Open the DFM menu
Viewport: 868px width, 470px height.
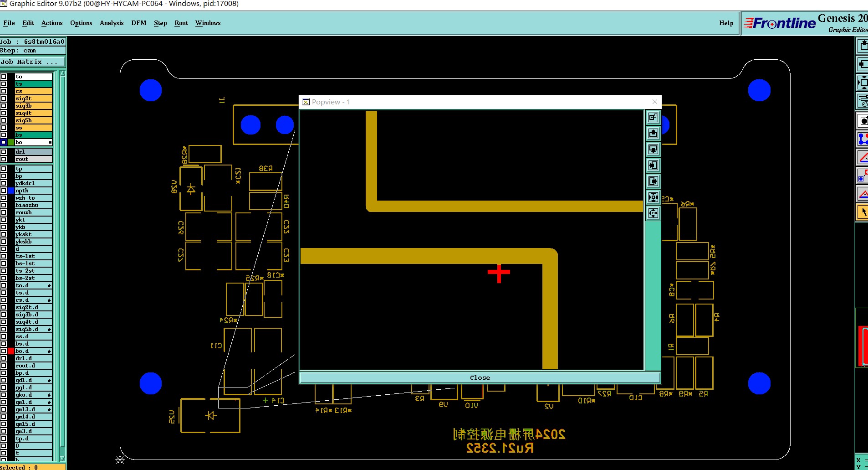pos(139,23)
